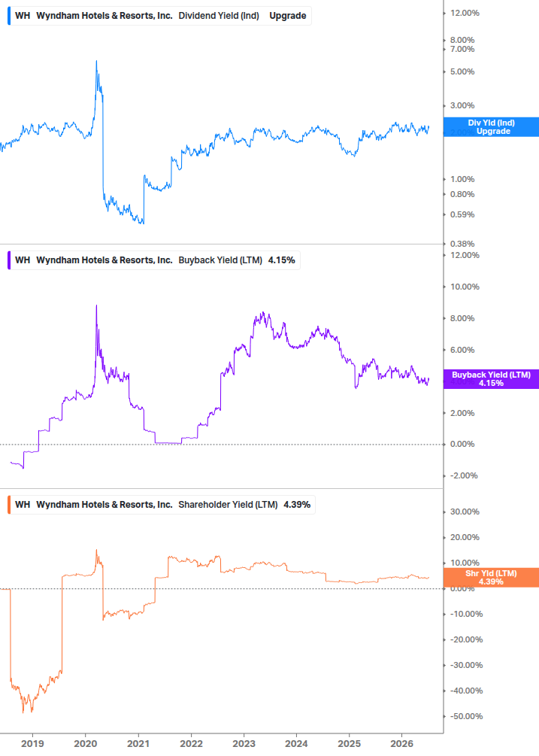This screenshot has width=539, height=756.
Task: Click the 0.59% tick on Dividend Yield axis
Action: pyautogui.click(x=462, y=214)
